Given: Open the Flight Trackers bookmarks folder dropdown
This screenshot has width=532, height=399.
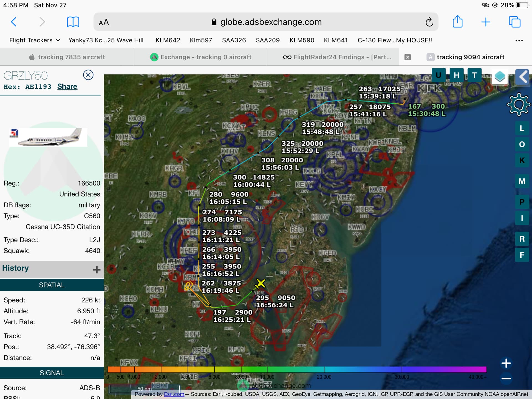Looking at the screenshot, I should 35,40.
